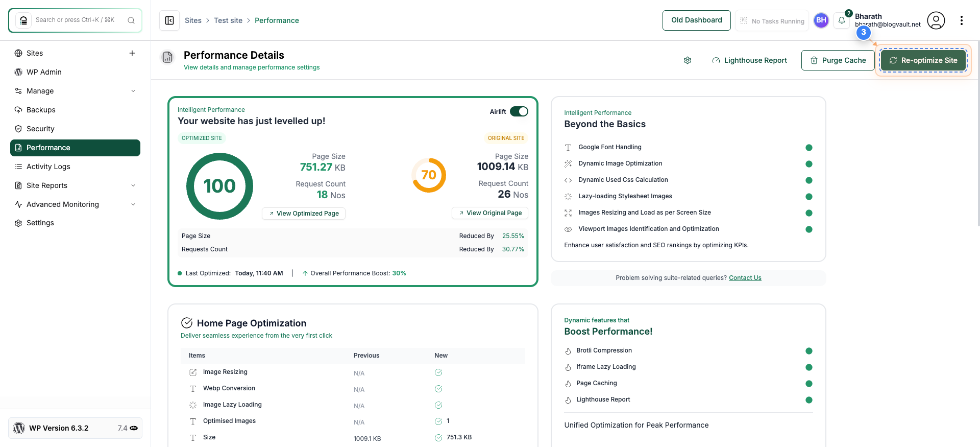Image resolution: width=980 pixels, height=447 pixels.
Task: Click the search magnifier icon
Action: (x=131, y=20)
